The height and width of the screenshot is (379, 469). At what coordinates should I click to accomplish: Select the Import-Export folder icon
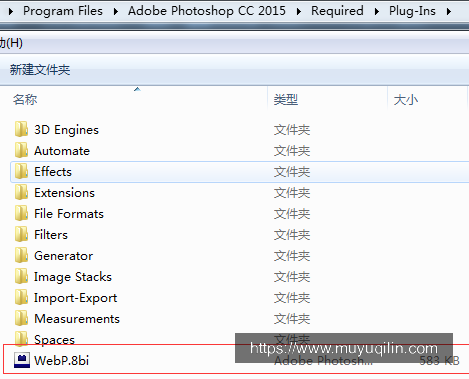pyautogui.click(x=21, y=297)
